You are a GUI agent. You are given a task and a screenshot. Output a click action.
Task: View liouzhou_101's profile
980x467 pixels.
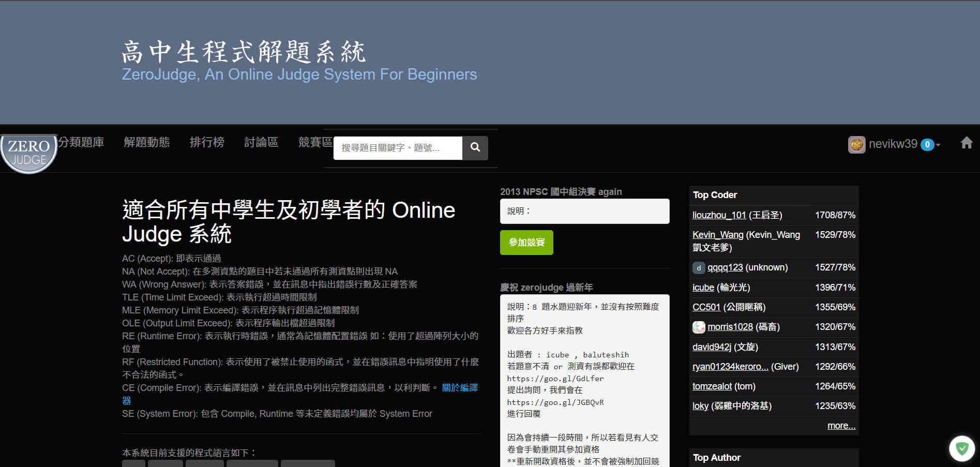(719, 215)
